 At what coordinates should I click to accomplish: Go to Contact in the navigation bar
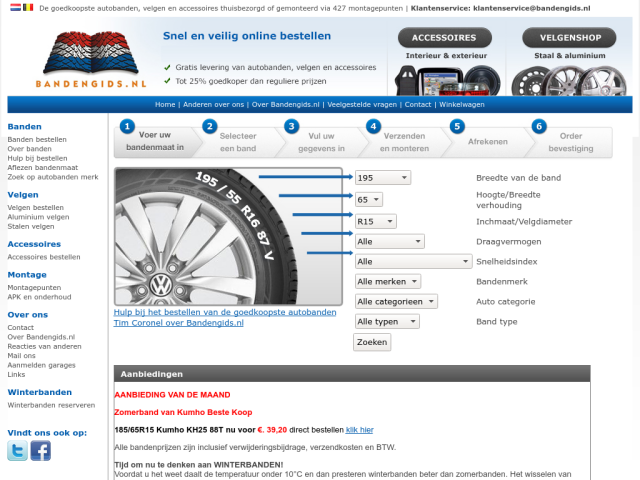[x=418, y=104]
